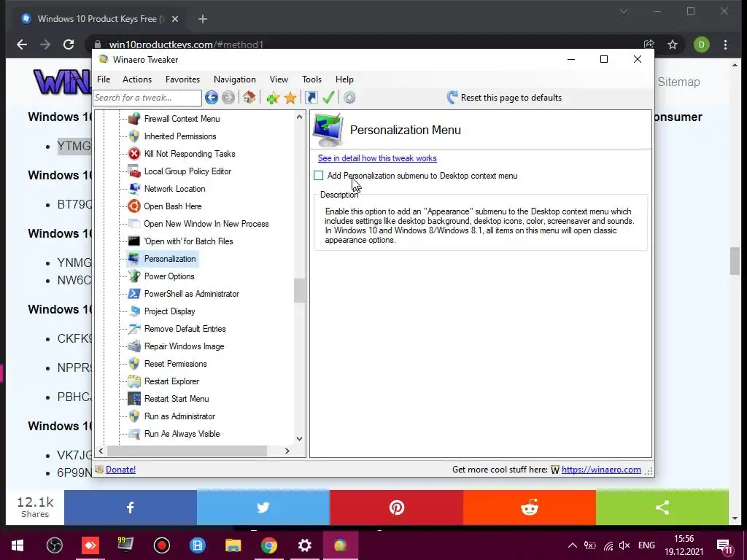Share page via Reddit button in browser
747x560 pixels.
coord(530,507)
